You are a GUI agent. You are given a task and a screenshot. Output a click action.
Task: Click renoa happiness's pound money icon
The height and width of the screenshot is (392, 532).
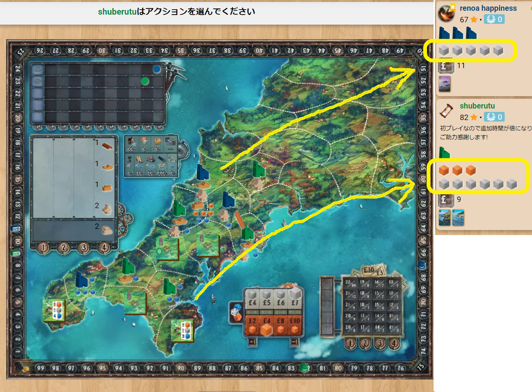(446, 66)
